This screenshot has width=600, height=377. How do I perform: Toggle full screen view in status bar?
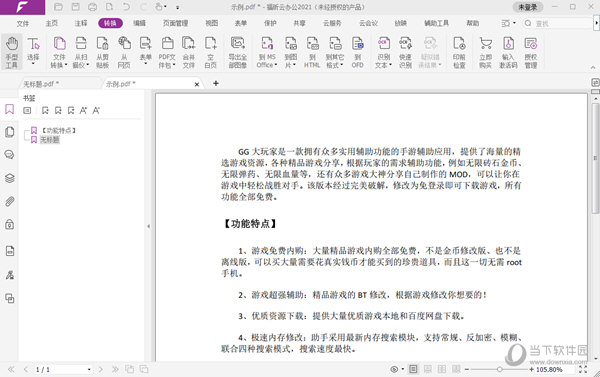pos(583,369)
